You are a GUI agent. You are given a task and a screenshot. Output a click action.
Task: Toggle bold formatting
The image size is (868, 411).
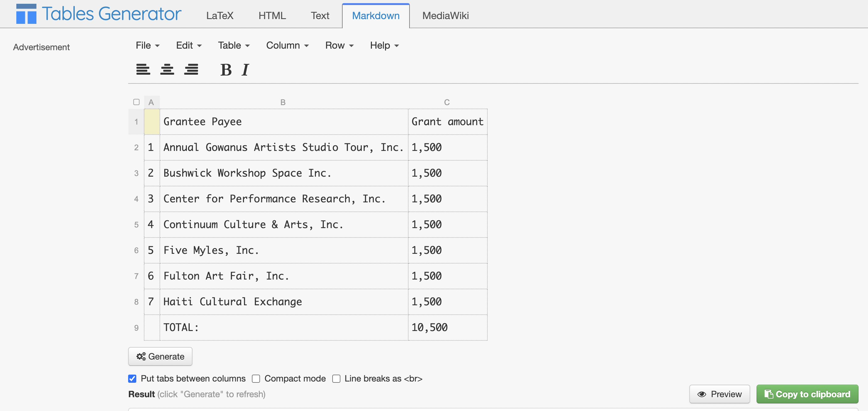[x=226, y=70]
